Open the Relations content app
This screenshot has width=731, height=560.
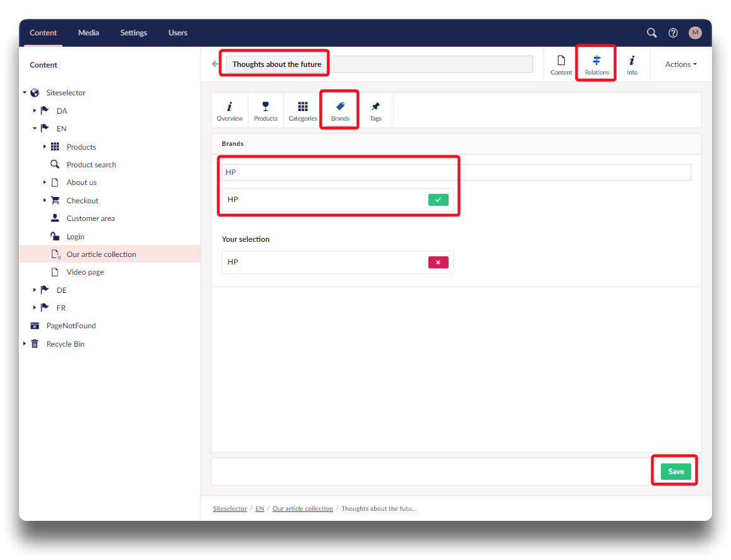[596, 65]
